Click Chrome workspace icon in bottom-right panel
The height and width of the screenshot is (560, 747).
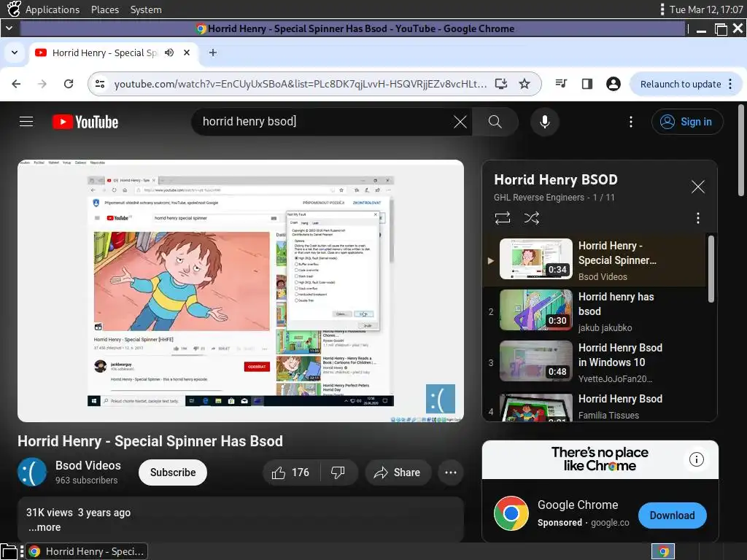click(663, 551)
